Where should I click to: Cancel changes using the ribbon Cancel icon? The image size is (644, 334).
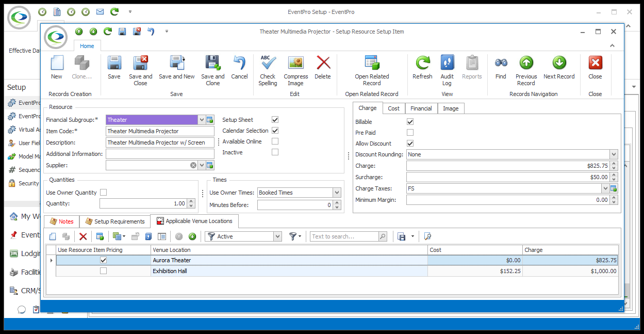coord(239,68)
